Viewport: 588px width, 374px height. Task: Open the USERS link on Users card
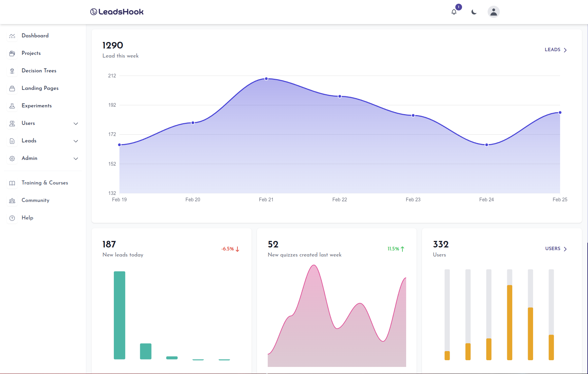coord(556,249)
